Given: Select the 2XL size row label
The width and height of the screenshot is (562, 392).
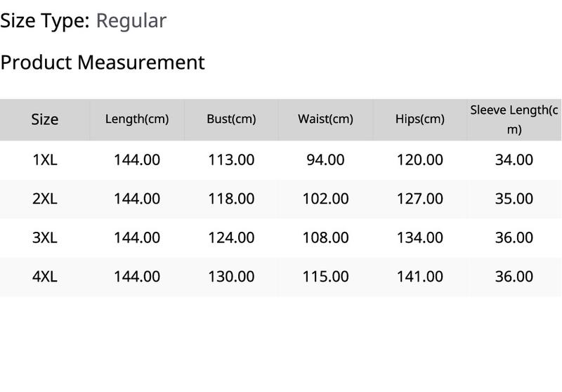Looking at the screenshot, I should tap(45, 199).
